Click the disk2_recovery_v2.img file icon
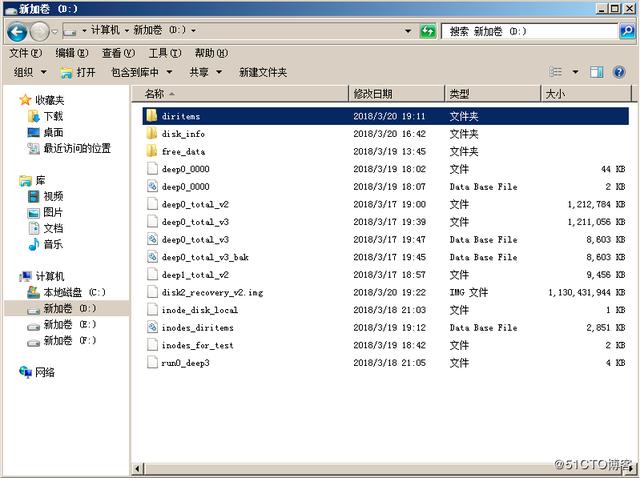The width and height of the screenshot is (640, 478). [152, 292]
